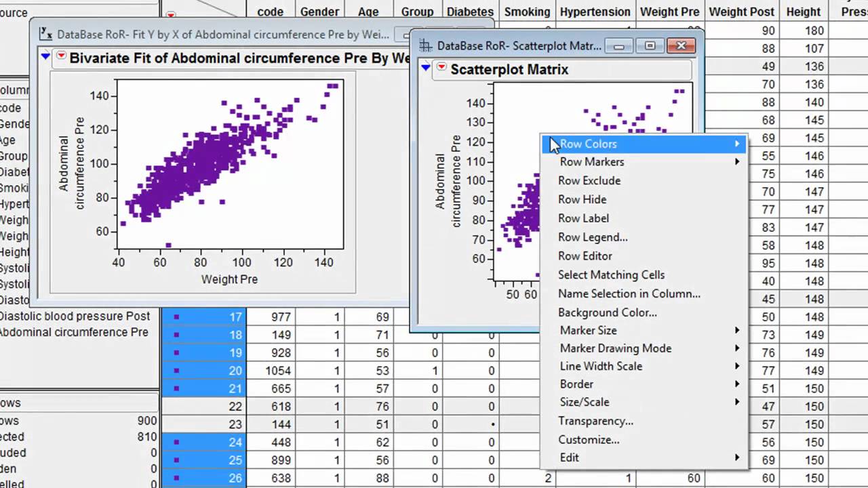Viewport: 868px width, 488px height.
Task: Select the Weight Post column header
Action: click(x=741, y=12)
